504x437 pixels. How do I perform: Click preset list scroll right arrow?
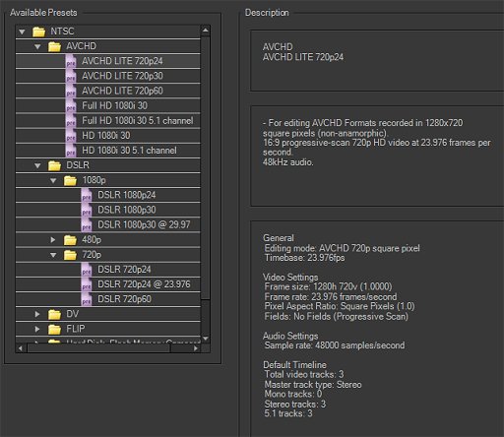click(196, 348)
